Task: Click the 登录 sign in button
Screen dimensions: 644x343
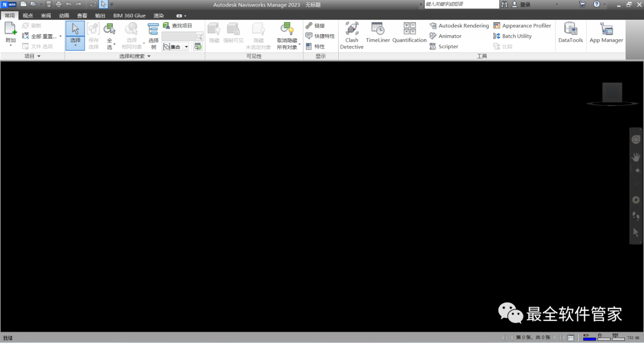Action: click(521, 4)
